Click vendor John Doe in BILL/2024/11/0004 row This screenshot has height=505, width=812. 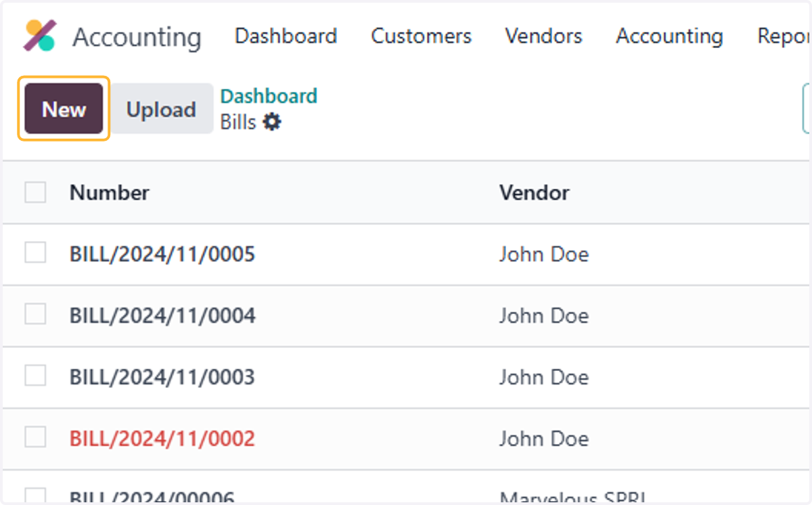[x=544, y=316]
